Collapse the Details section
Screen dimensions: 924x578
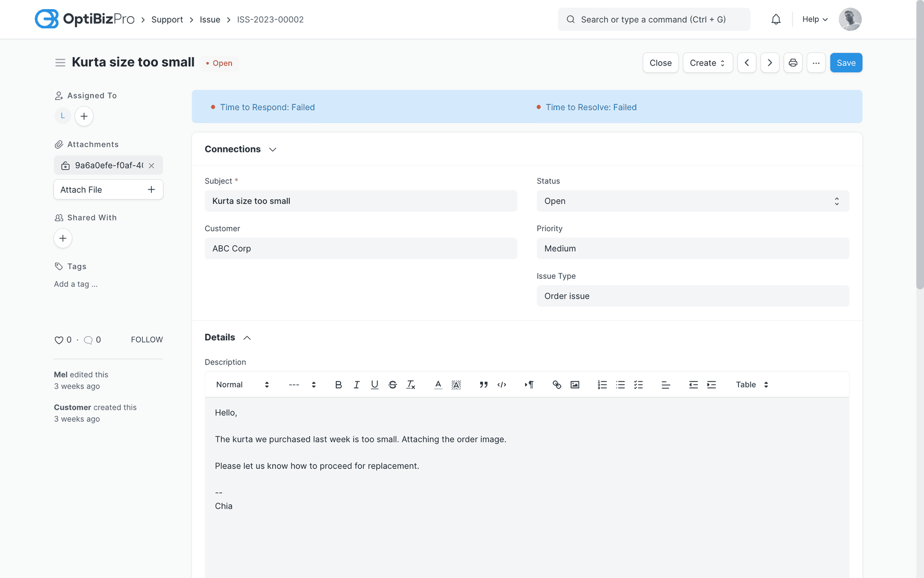[247, 337]
